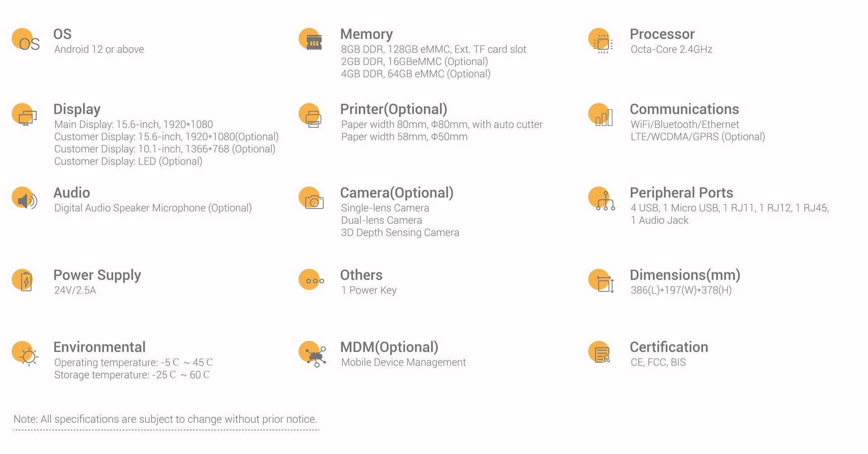The height and width of the screenshot is (454, 868).
Task: Click the specifications change notice note
Action: pos(165,419)
